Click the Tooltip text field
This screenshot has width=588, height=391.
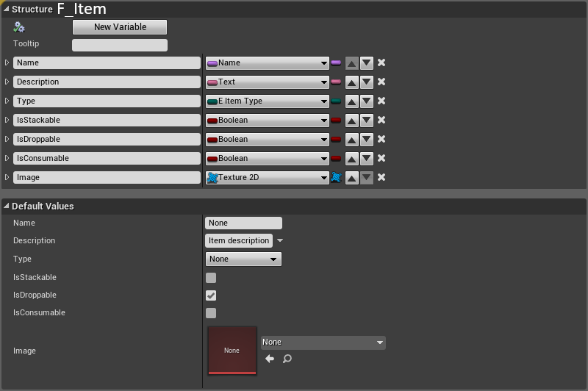pos(120,45)
